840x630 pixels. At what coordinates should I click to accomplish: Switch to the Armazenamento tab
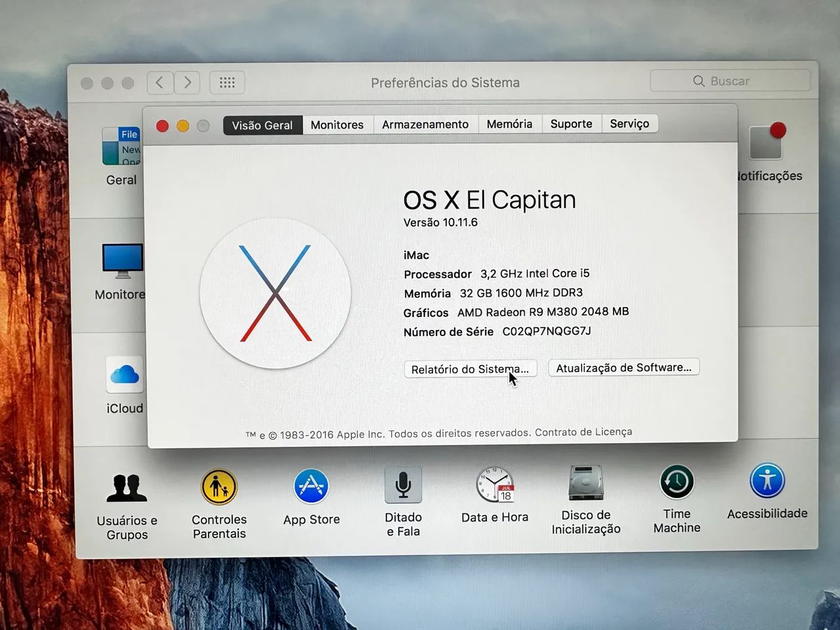click(425, 124)
